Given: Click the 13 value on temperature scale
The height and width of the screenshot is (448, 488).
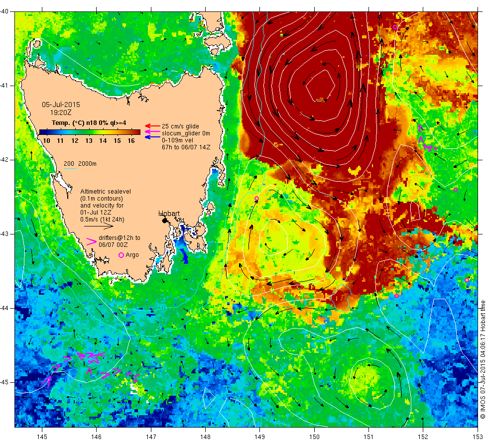Looking at the screenshot, I should 89,140.
